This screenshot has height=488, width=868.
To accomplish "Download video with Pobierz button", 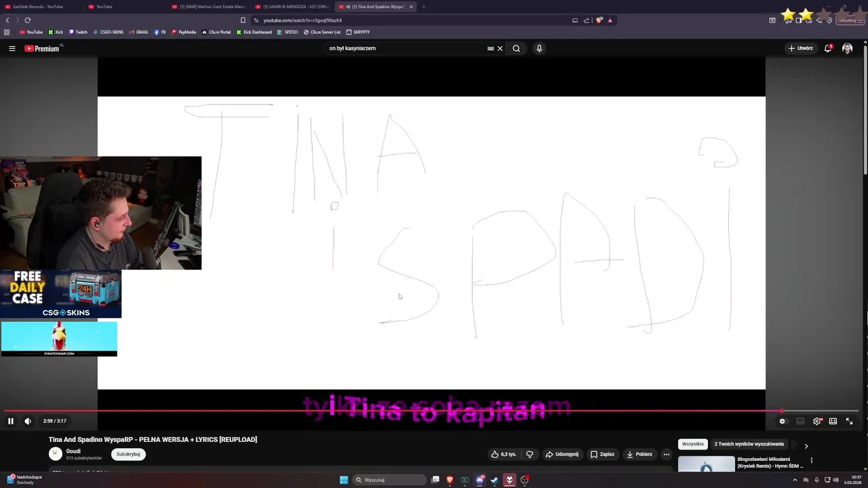I will 639,454.
